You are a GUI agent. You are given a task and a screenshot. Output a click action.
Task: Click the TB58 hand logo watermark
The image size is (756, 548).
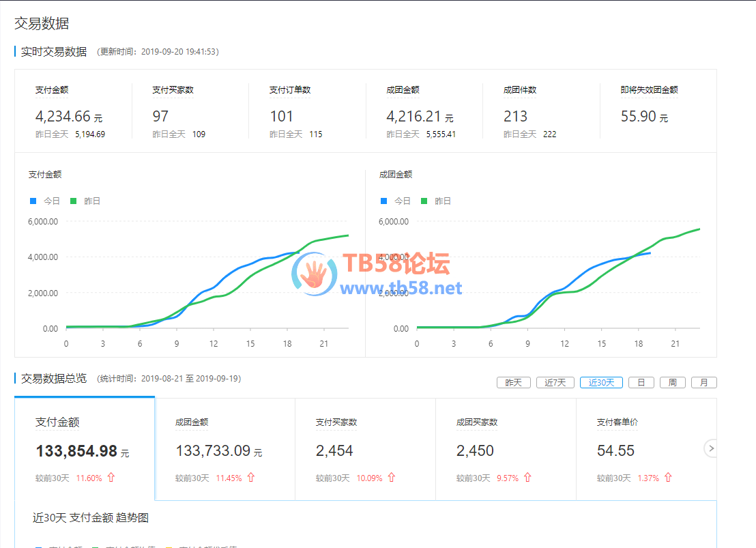[315, 274]
